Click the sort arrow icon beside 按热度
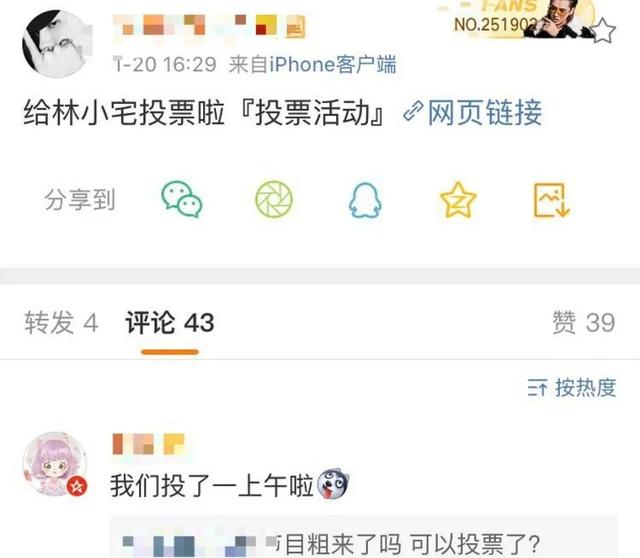 tap(537, 387)
